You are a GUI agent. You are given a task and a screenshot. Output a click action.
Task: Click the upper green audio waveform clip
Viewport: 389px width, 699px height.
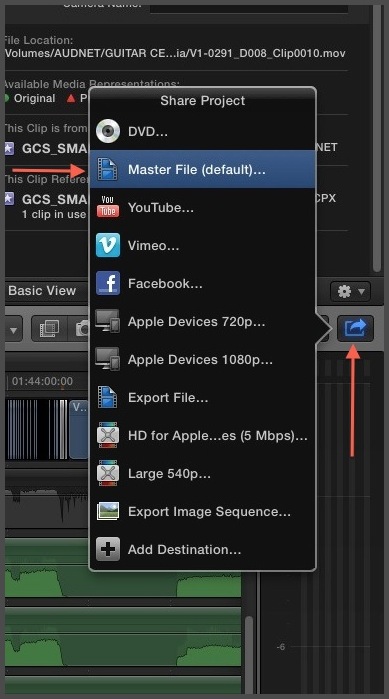pos(123,568)
